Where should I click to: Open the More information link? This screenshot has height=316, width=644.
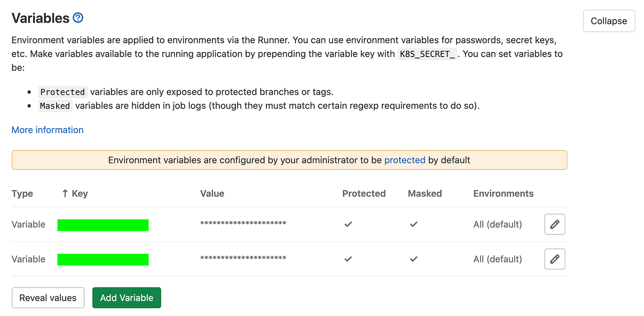47,130
